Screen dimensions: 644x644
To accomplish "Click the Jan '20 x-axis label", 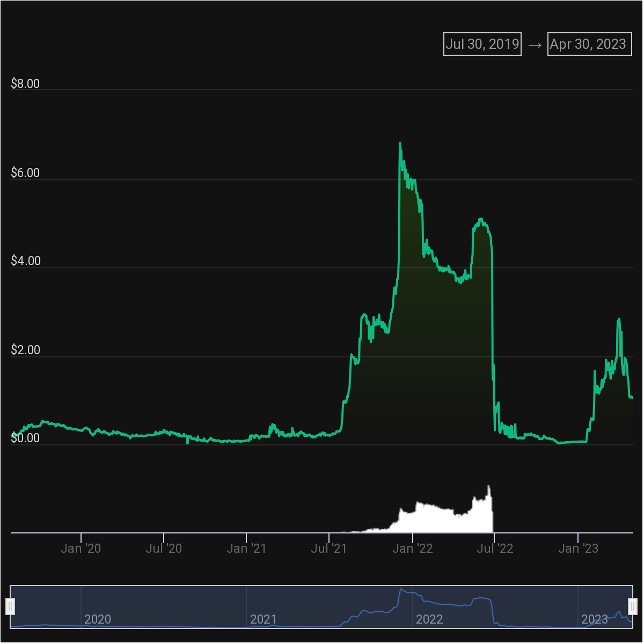I will [x=81, y=548].
